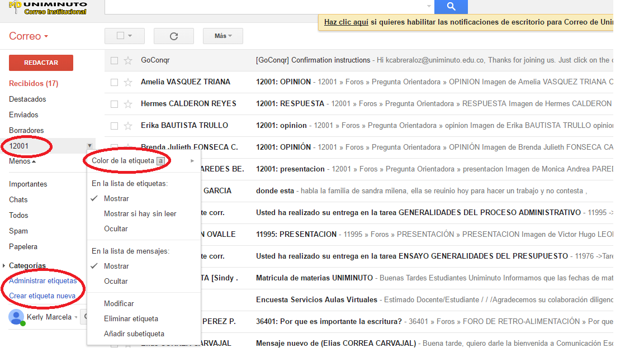The image size is (644, 362).
Task: Open Kerly Marcela status dropdown arrow
Action: [76, 317]
